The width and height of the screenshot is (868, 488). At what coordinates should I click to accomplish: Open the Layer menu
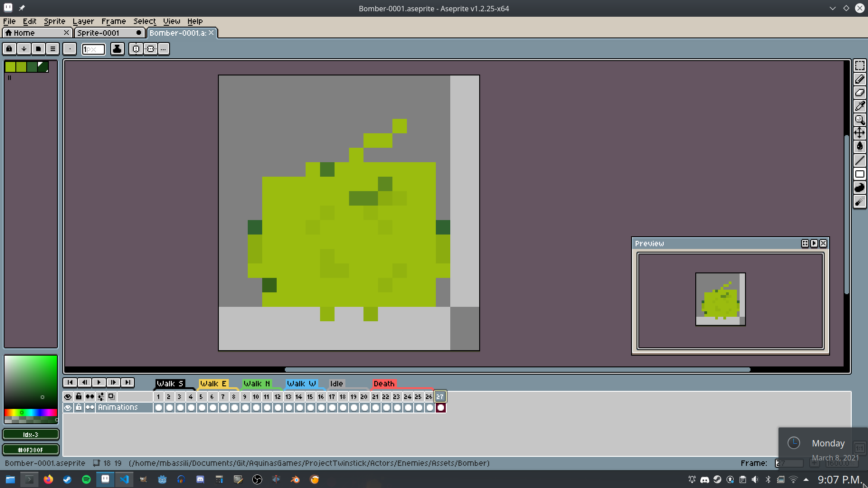pos(83,21)
